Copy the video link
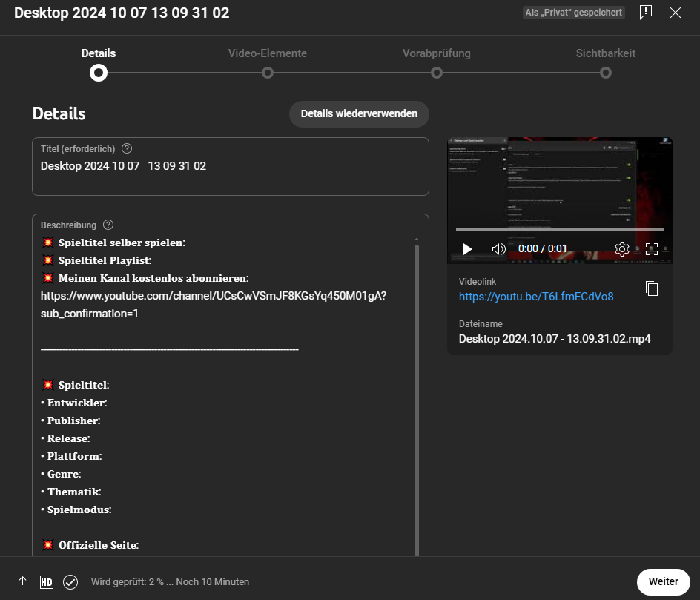Viewport: 700px width, 600px height. point(652,289)
